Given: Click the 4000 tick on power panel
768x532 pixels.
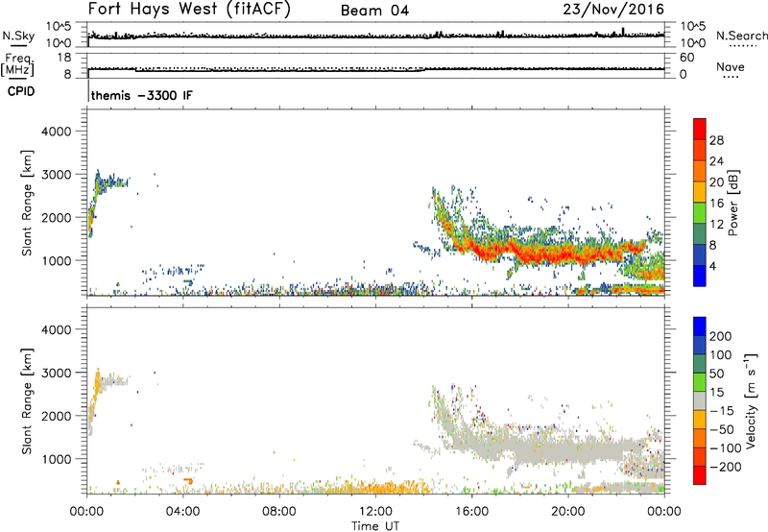Looking at the screenshot, I should 57,132.
